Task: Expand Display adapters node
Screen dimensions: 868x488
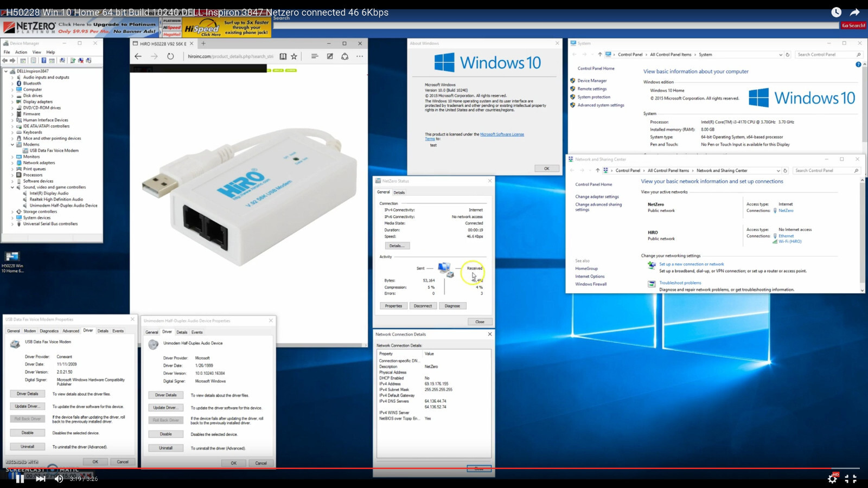Action: [x=12, y=101]
